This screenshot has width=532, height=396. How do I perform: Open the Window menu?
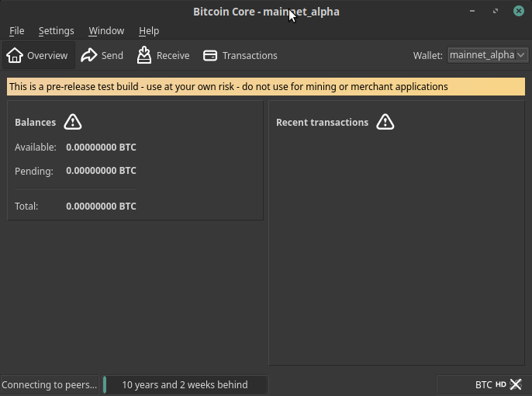click(x=106, y=31)
